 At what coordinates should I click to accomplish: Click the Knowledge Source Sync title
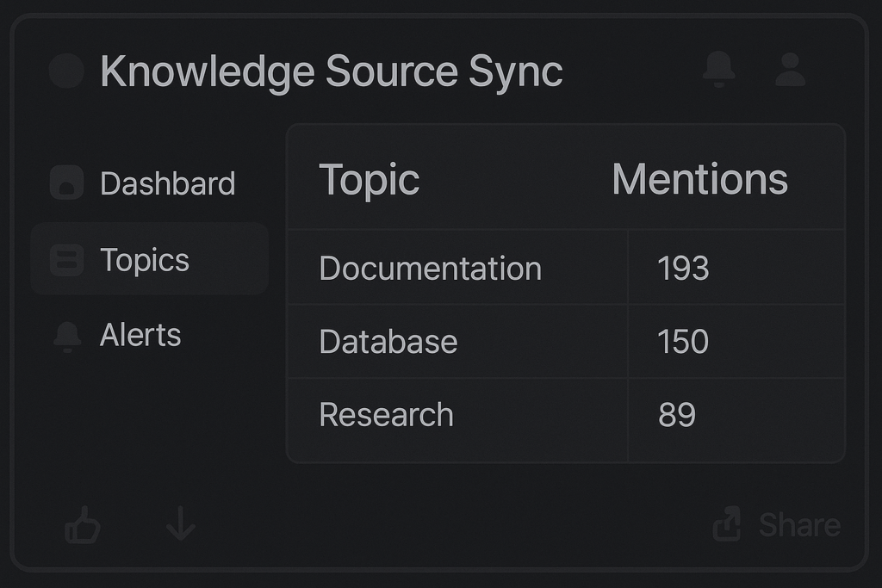point(331,71)
